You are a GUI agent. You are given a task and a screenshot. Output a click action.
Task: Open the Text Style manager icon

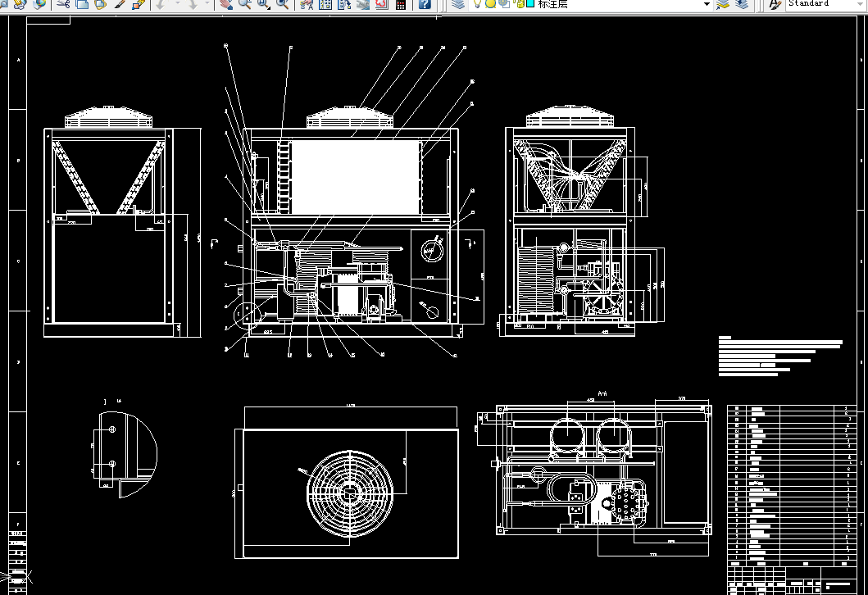[x=775, y=4]
